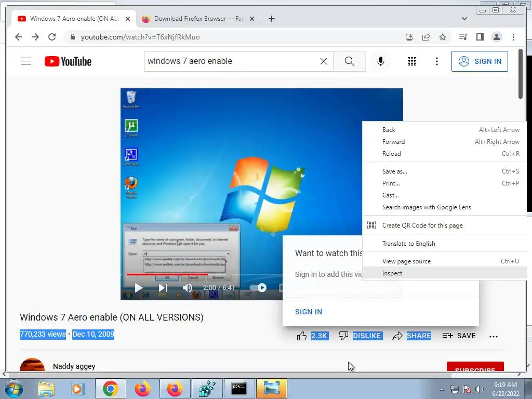Open the Chrome side panel icon
The image size is (532, 399).
click(480, 37)
